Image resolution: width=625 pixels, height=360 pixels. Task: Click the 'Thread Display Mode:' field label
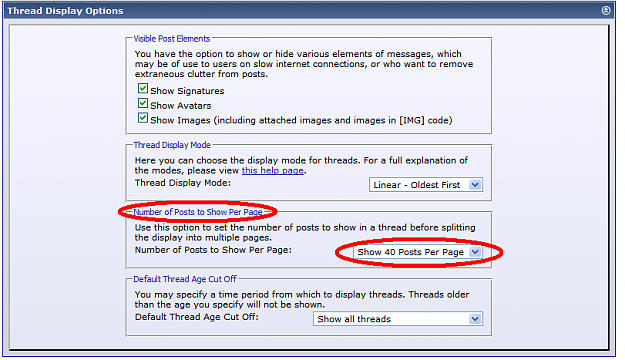(x=183, y=183)
